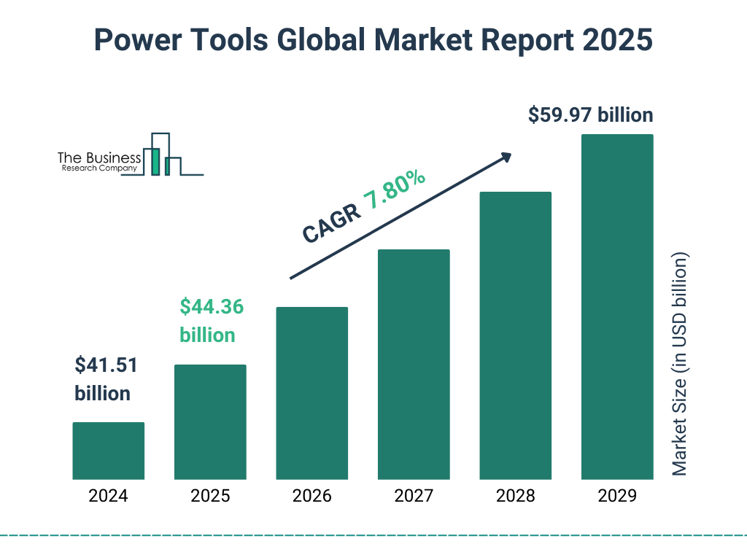The height and width of the screenshot is (560, 747).
Task: Click the 2026 year axis label
Action: click(312, 497)
